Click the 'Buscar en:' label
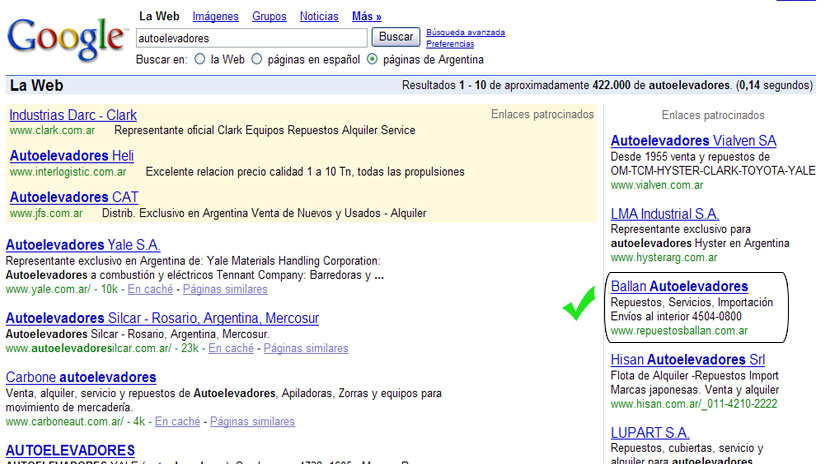Screen dimensions: 822x464 161,60
